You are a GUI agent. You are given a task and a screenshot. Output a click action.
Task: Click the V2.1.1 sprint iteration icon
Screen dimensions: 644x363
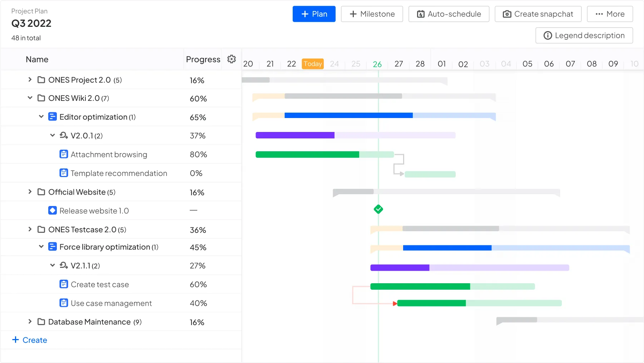[x=64, y=265]
